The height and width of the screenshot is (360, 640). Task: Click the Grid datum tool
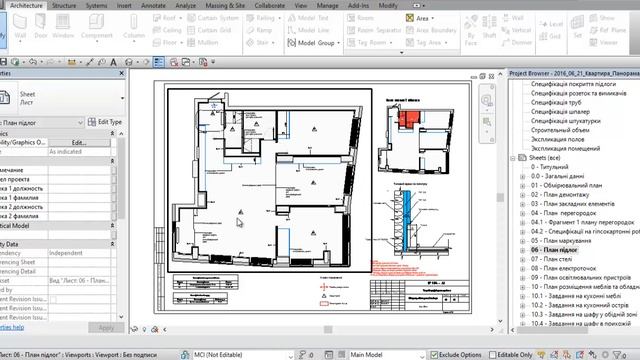[x=549, y=36]
